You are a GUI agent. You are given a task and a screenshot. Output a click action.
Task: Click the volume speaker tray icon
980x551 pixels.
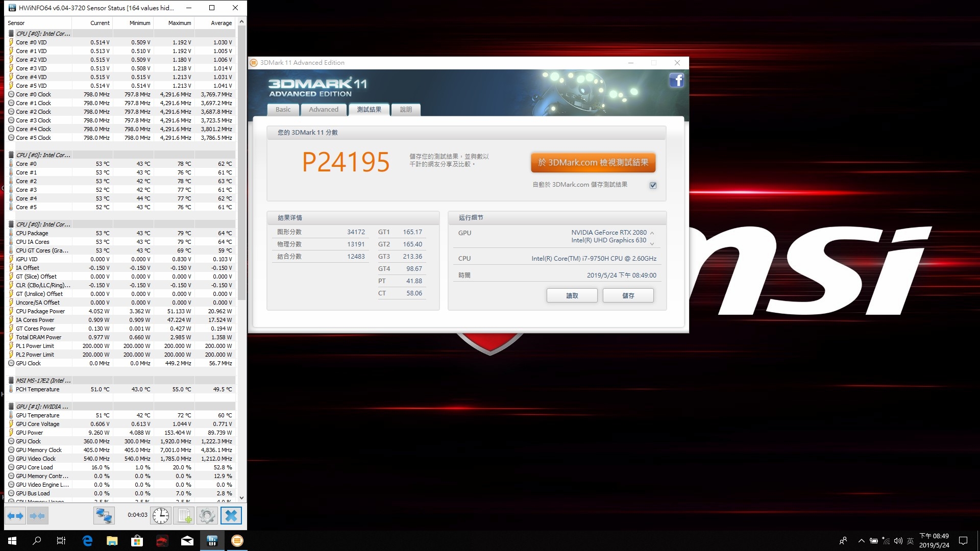click(x=898, y=541)
